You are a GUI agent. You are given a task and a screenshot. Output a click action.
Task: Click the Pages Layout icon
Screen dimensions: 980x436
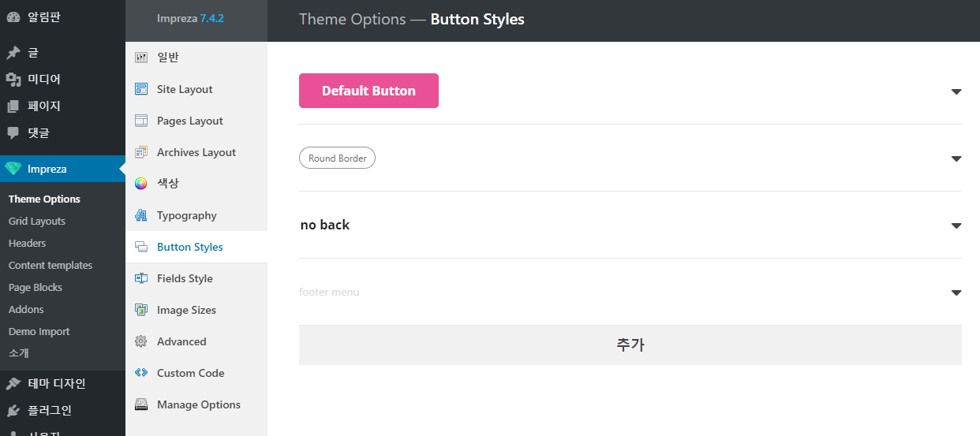coord(141,121)
